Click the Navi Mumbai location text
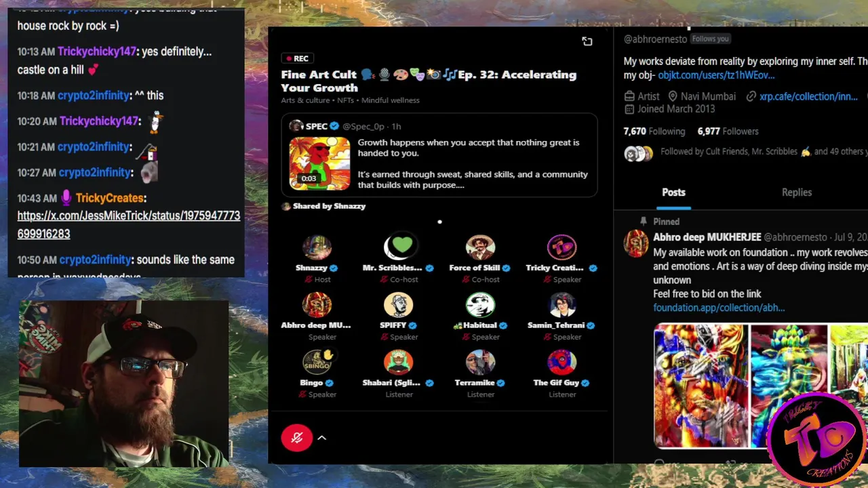The height and width of the screenshot is (488, 868). coord(709,96)
